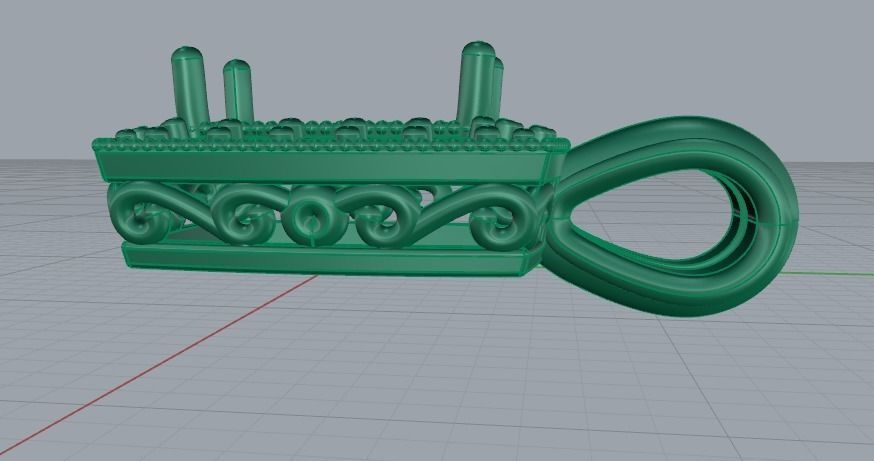Select the upper flat rail beneath the beaded edge
Image resolution: width=874 pixels, height=461 pixels.
pyautogui.click(x=329, y=168)
